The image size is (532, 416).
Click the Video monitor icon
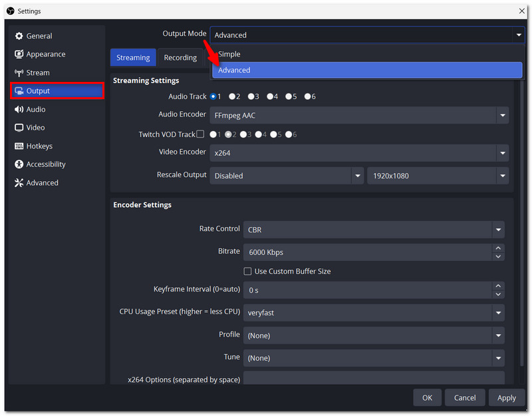coord(19,128)
